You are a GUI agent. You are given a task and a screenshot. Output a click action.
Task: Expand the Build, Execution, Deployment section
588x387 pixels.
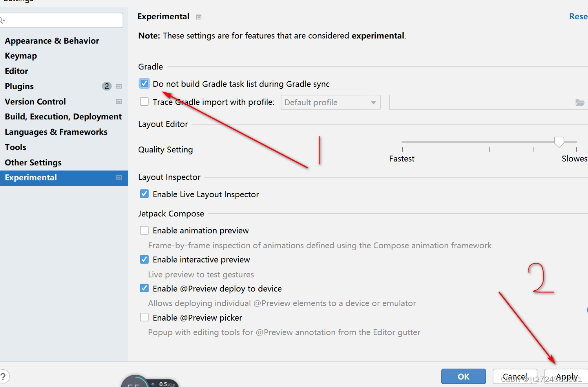(x=63, y=116)
